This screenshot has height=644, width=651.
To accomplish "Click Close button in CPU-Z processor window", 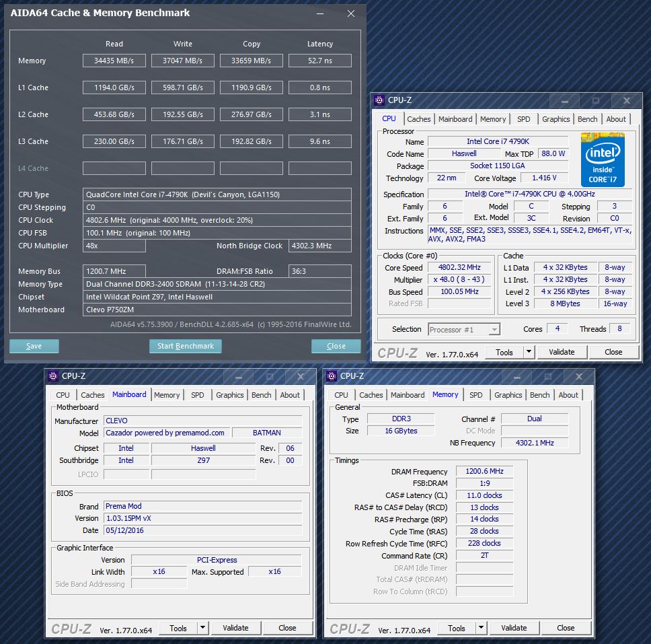I will (613, 352).
